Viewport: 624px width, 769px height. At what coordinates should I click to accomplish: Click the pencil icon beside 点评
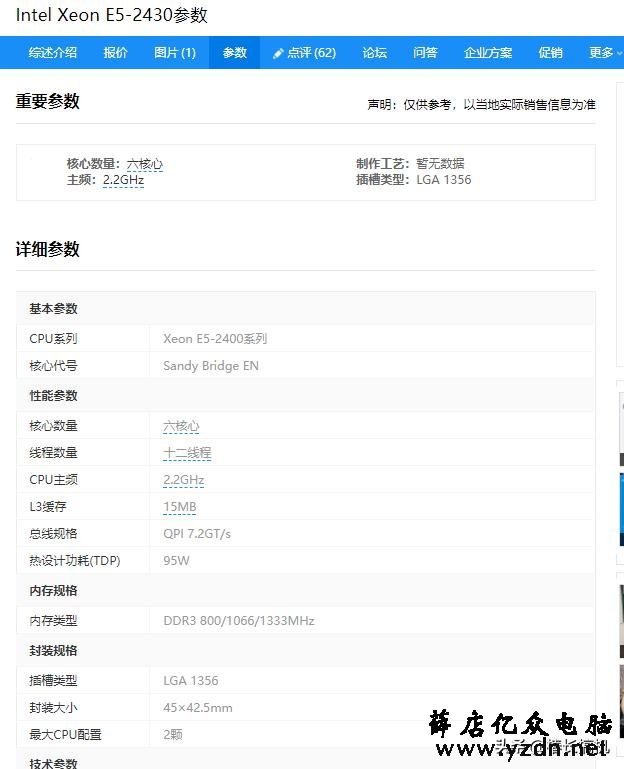(278, 53)
